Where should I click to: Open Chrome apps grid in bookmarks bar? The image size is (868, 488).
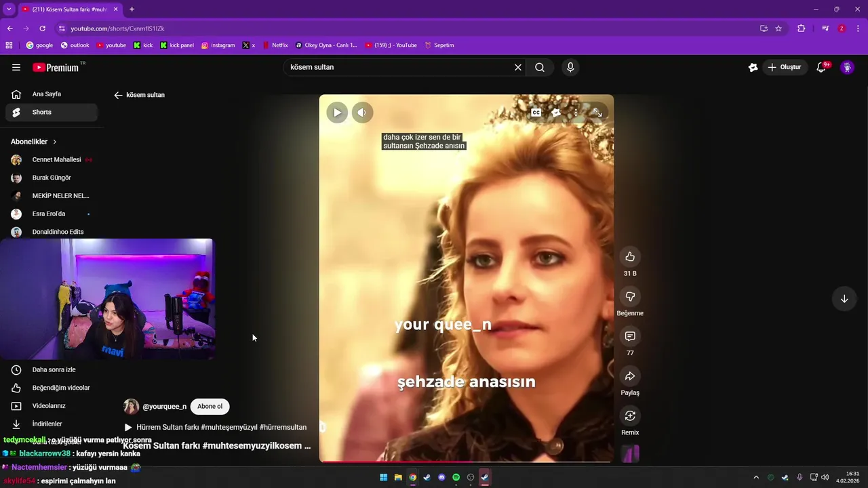[9, 45]
